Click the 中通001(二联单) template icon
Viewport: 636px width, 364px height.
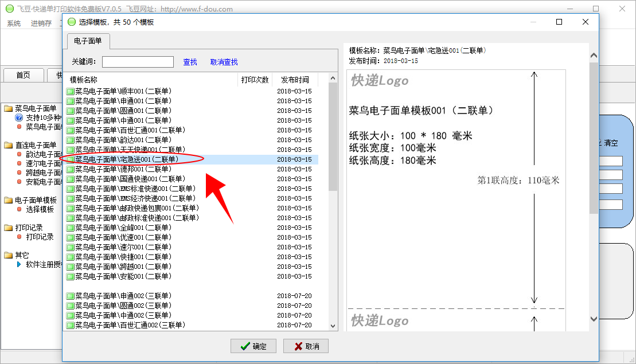point(70,121)
